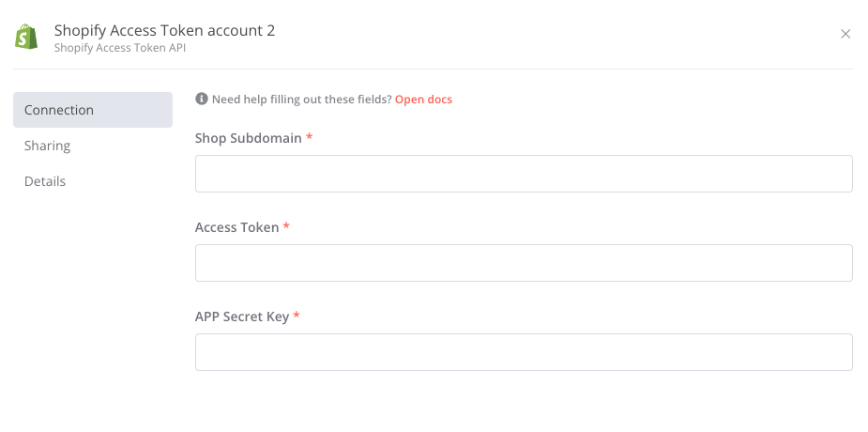The image size is (868, 432).
Task: Click the 'Need help filling out these fields?' text
Action: click(x=302, y=100)
